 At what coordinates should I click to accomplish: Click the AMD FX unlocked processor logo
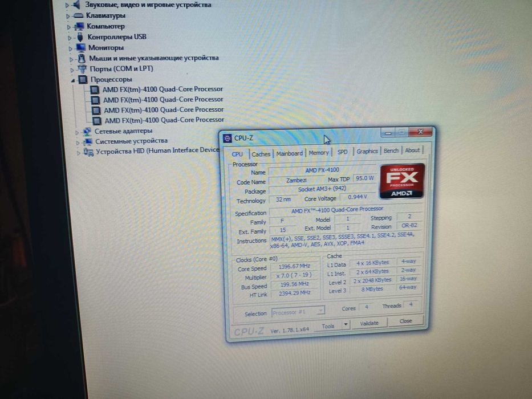(402, 181)
